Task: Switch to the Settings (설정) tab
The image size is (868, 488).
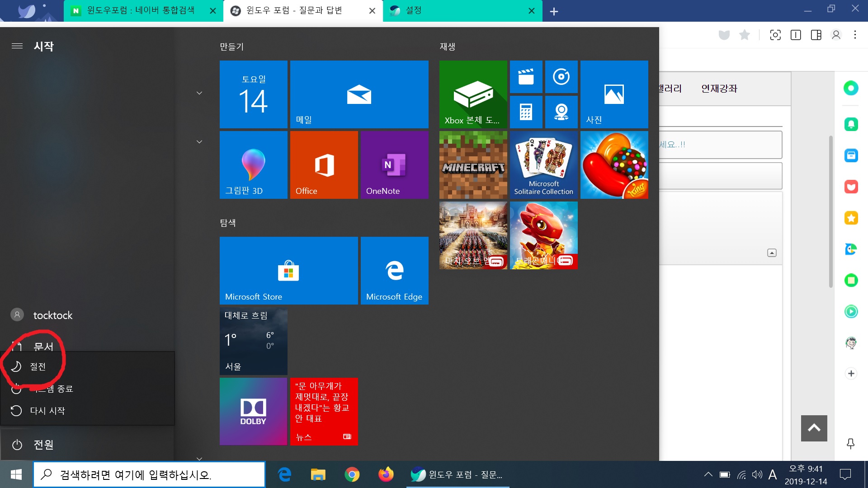Action: click(x=462, y=11)
